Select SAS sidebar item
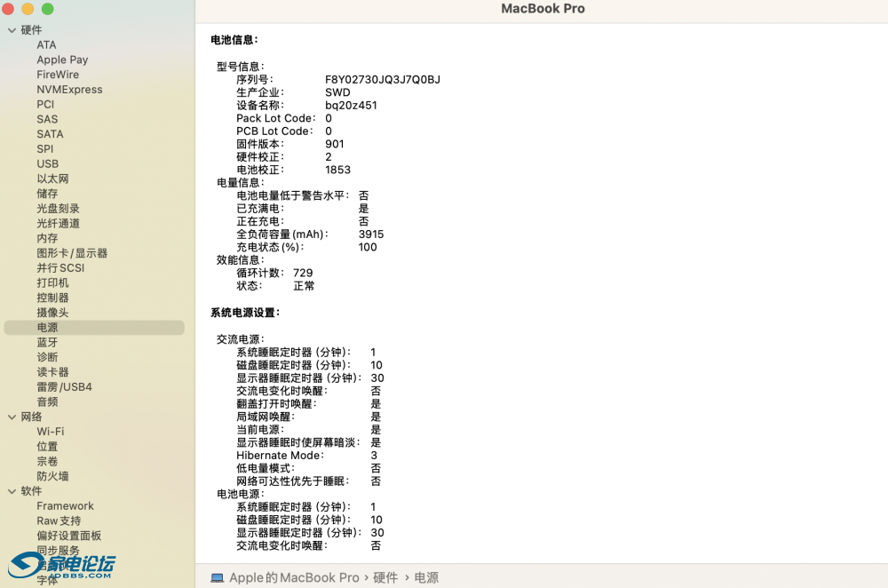Image resolution: width=888 pixels, height=588 pixels. pos(47,119)
